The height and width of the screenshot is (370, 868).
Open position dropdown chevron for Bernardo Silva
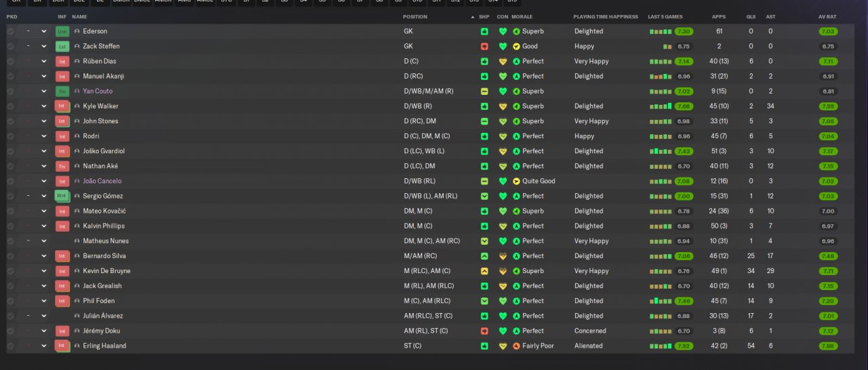[x=44, y=256]
